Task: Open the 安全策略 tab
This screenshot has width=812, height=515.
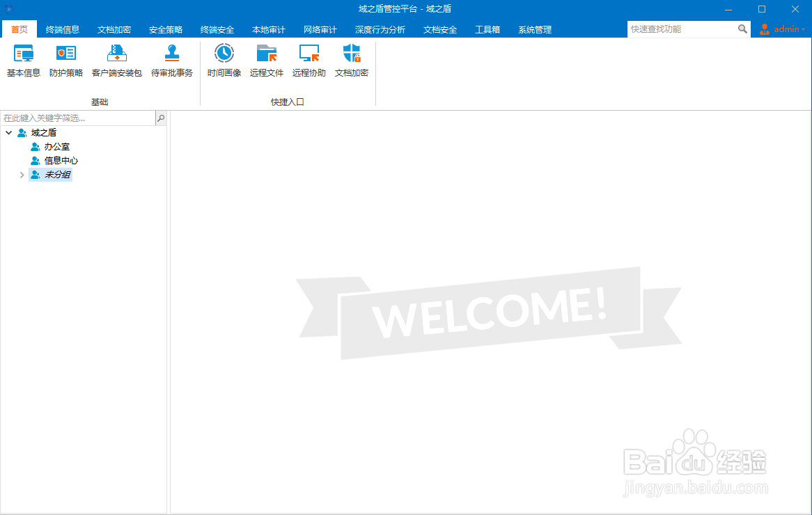Action: pyautogui.click(x=165, y=29)
